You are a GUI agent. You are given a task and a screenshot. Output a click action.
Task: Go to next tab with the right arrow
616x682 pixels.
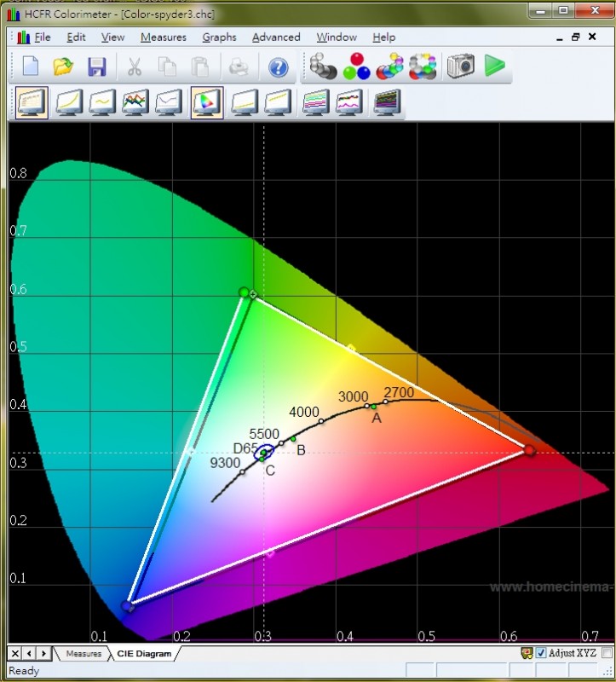[43, 653]
